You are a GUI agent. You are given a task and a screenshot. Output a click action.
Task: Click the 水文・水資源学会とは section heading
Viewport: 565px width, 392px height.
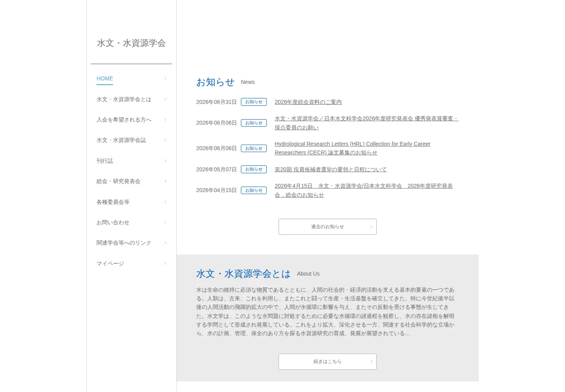(243, 274)
